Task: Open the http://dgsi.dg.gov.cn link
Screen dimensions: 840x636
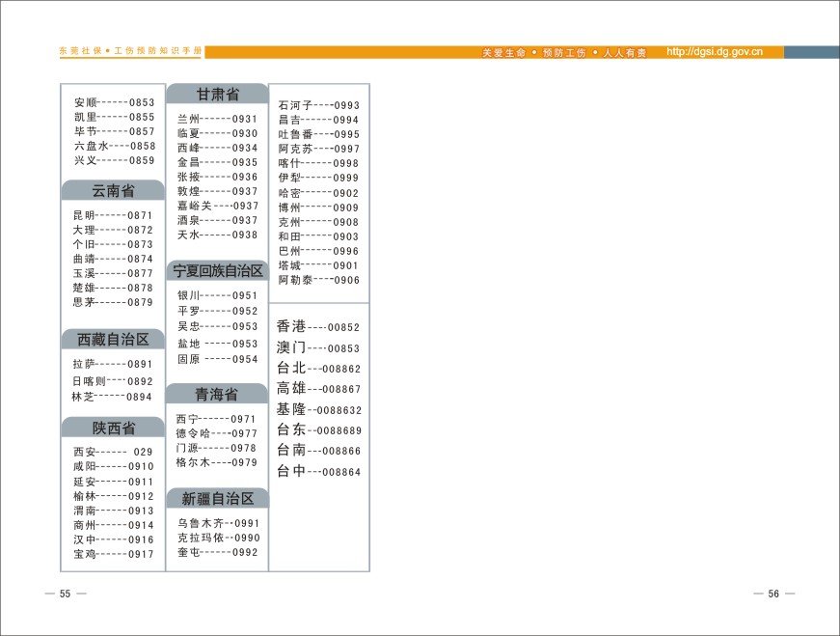Action: pyautogui.click(x=714, y=52)
